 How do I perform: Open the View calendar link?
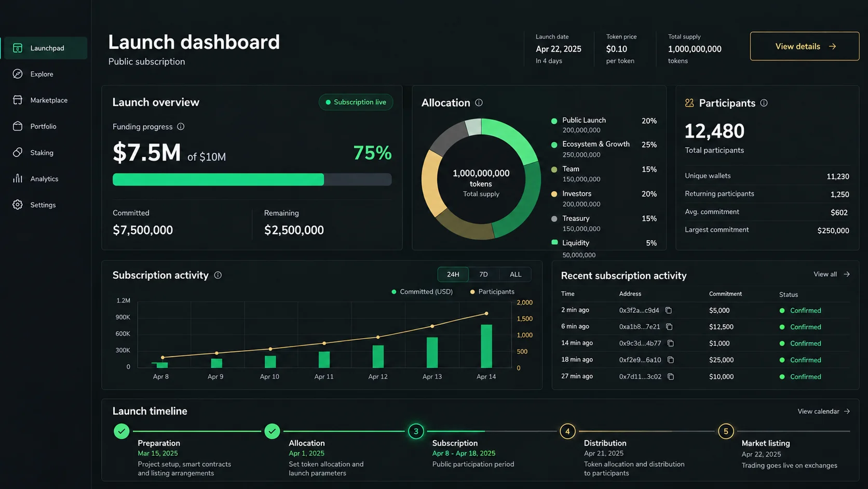click(x=824, y=411)
